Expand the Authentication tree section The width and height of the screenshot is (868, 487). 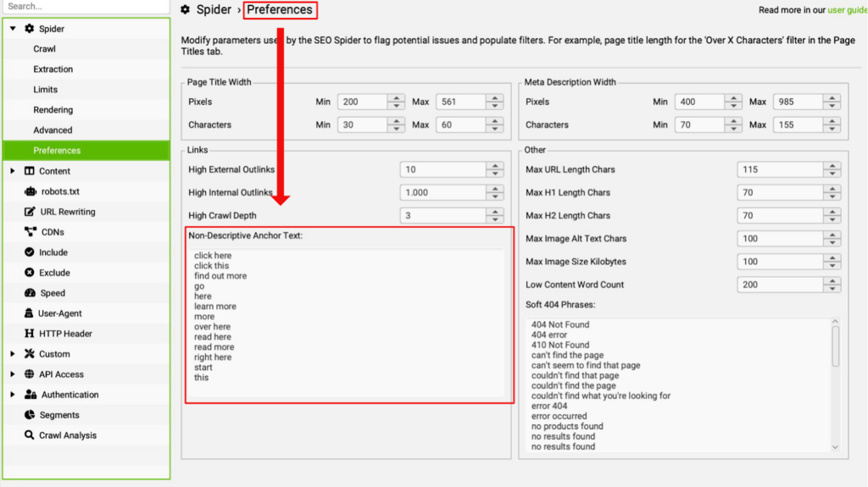coord(13,395)
